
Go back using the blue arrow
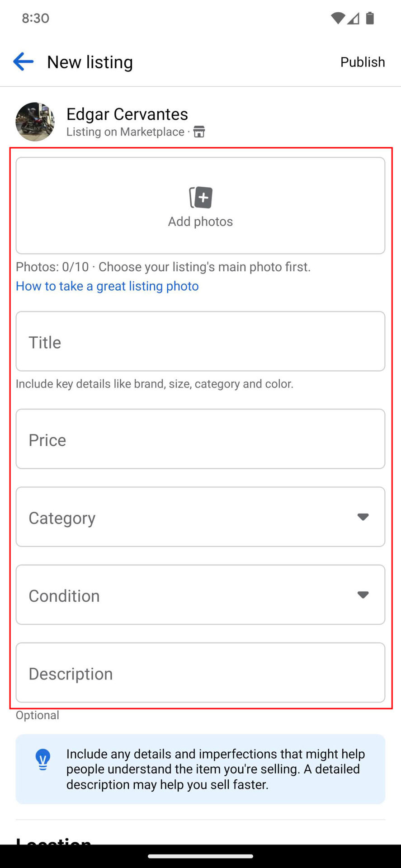click(x=24, y=62)
